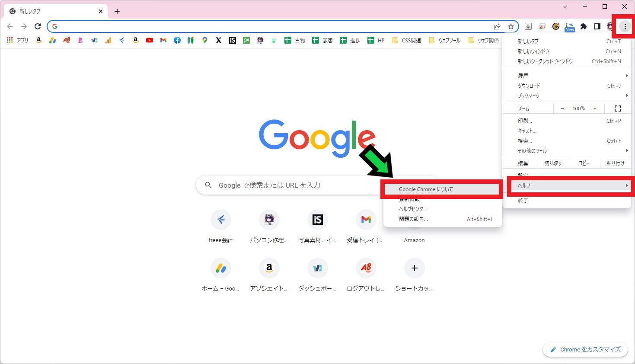Expand the ブックマーク submenu

pyautogui.click(x=567, y=96)
